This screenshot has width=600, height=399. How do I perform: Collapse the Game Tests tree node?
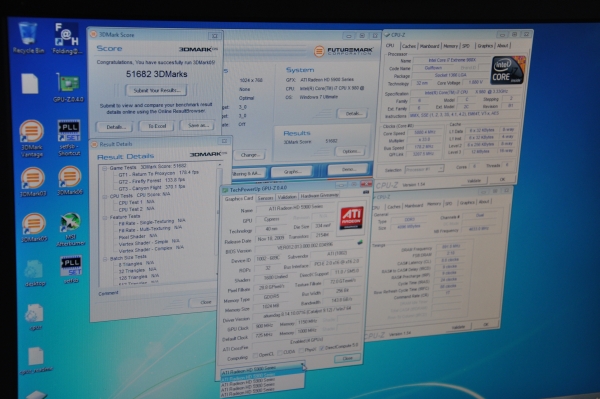pos(104,169)
